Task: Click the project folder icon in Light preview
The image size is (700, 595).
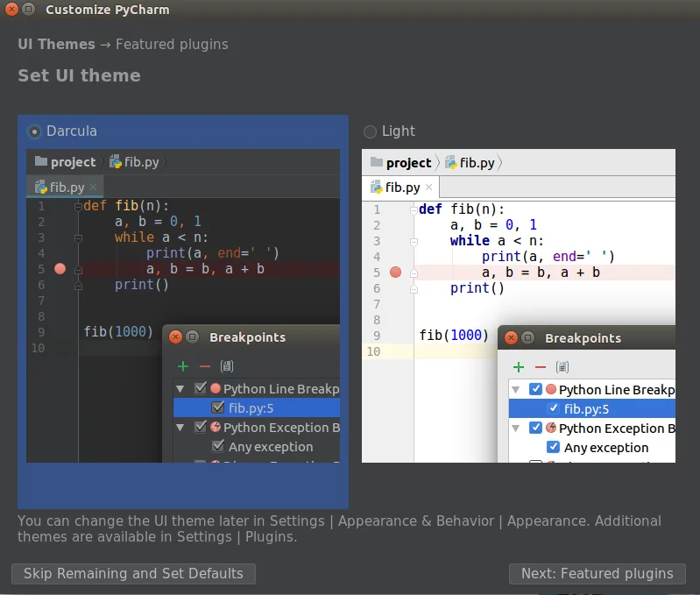Action: (377, 162)
